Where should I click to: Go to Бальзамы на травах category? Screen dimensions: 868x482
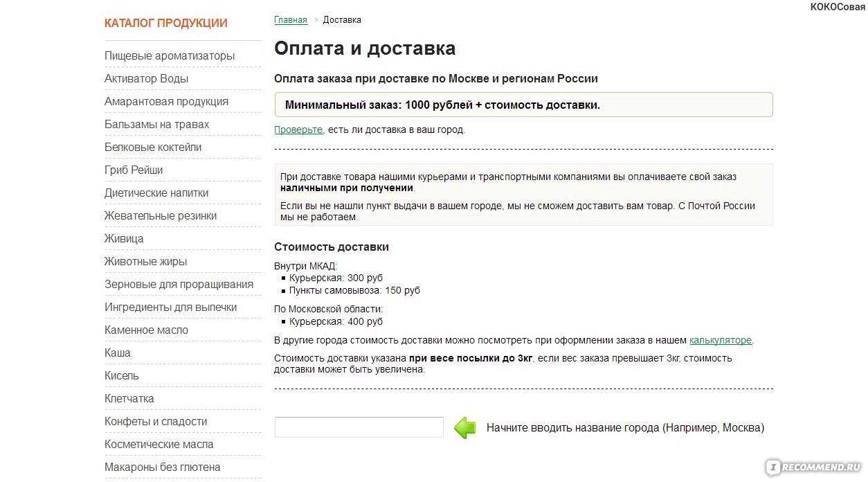tap(156, 125)
